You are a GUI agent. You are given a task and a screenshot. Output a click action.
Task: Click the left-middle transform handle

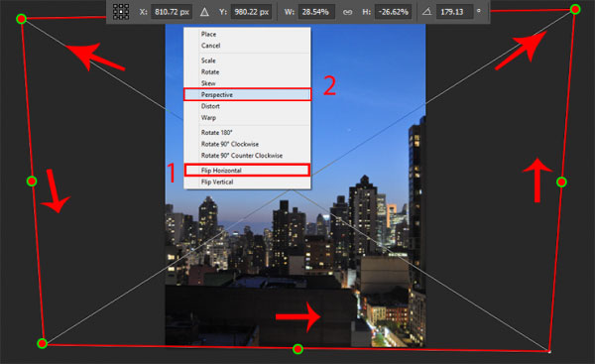[x=32, y=182]
